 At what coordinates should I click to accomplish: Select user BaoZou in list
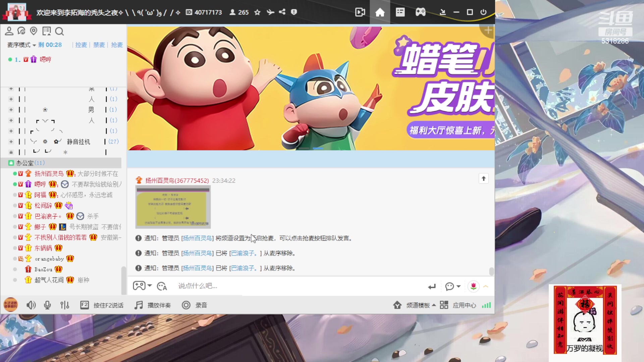[x=43, y=269]
